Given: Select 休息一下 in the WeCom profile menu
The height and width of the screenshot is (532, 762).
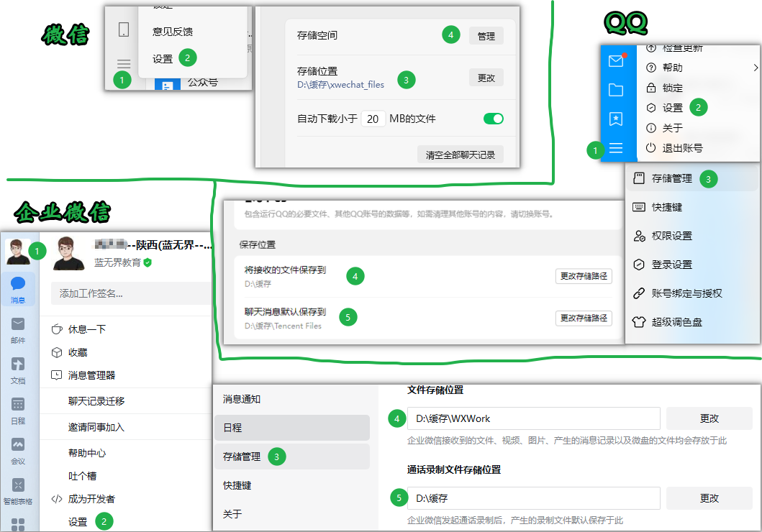Looking at the screenshot, I should (87, 329).
